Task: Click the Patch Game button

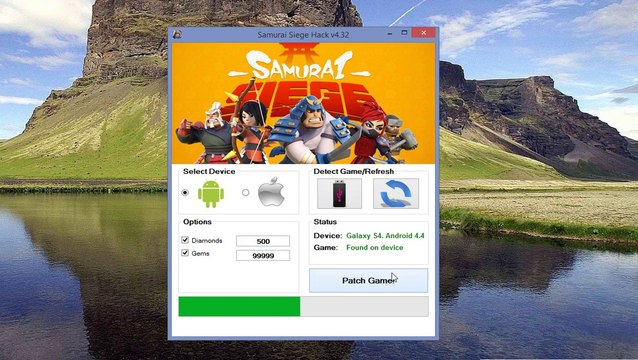Action: click(x=368, y=280)
